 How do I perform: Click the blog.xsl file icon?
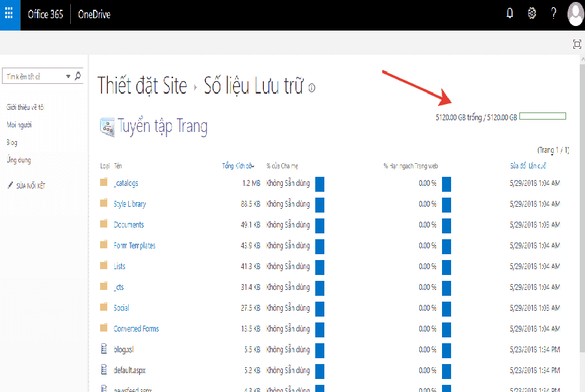[103, 350]
